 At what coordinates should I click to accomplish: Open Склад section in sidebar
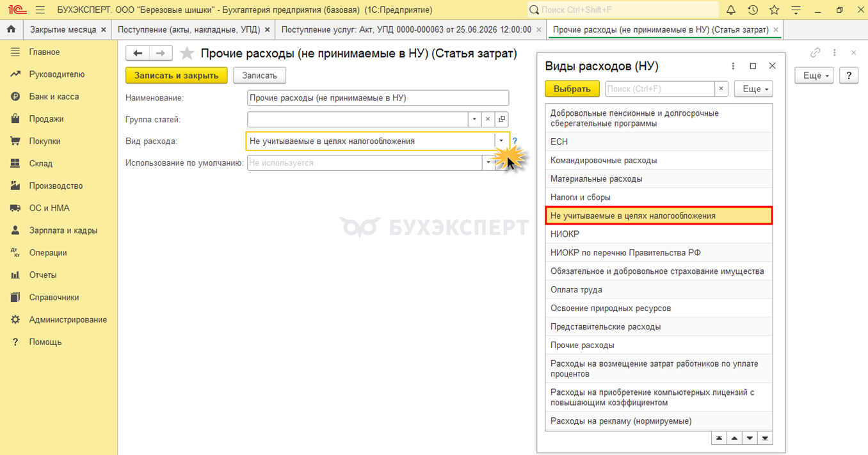[x=59, y=164]
